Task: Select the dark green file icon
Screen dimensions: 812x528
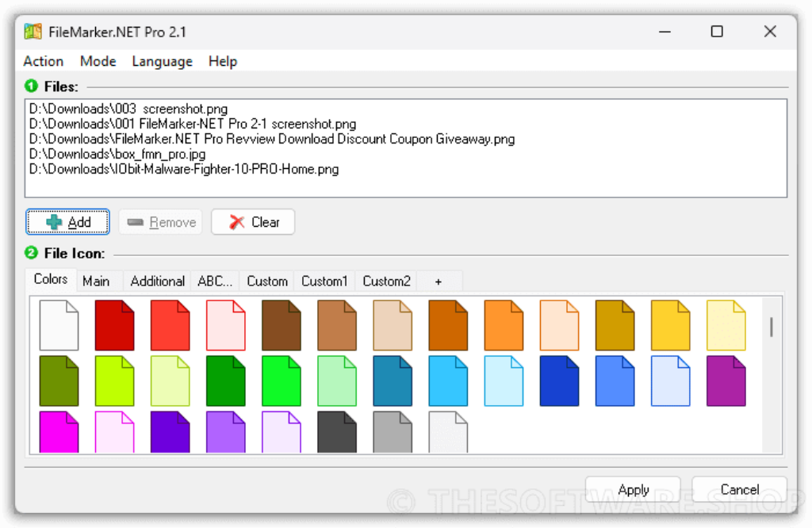Action: point(226,381)
